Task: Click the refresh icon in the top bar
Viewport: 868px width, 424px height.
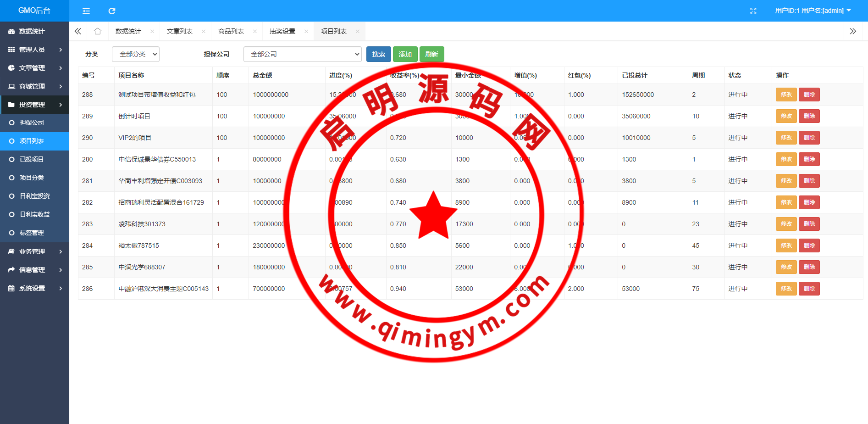Action: [112, 11]
